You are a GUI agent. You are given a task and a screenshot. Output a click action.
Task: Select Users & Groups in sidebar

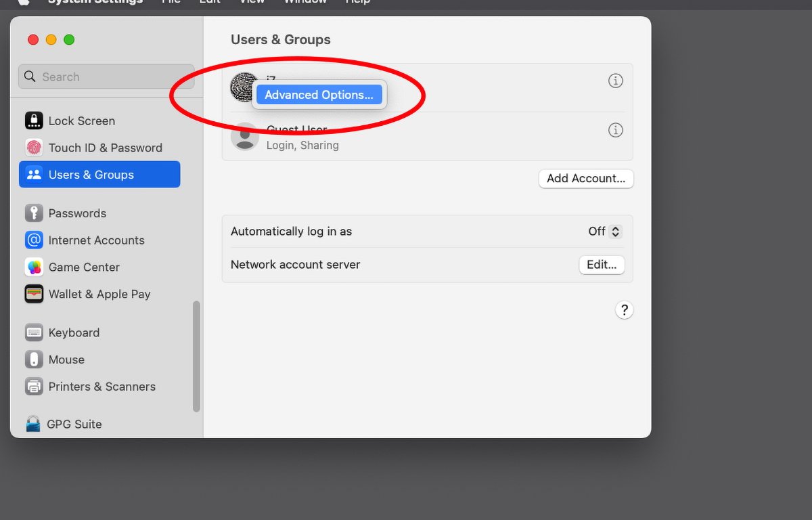tap(99, 175)
